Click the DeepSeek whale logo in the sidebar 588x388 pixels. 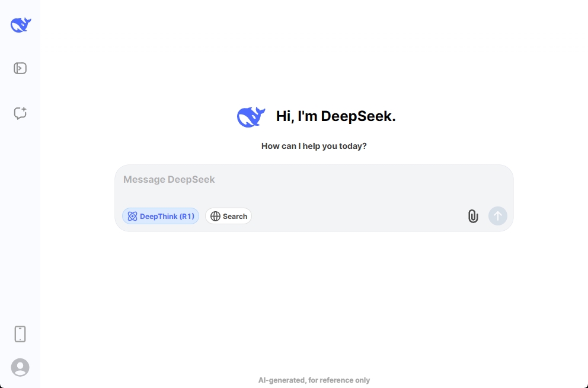pos(20,24)
